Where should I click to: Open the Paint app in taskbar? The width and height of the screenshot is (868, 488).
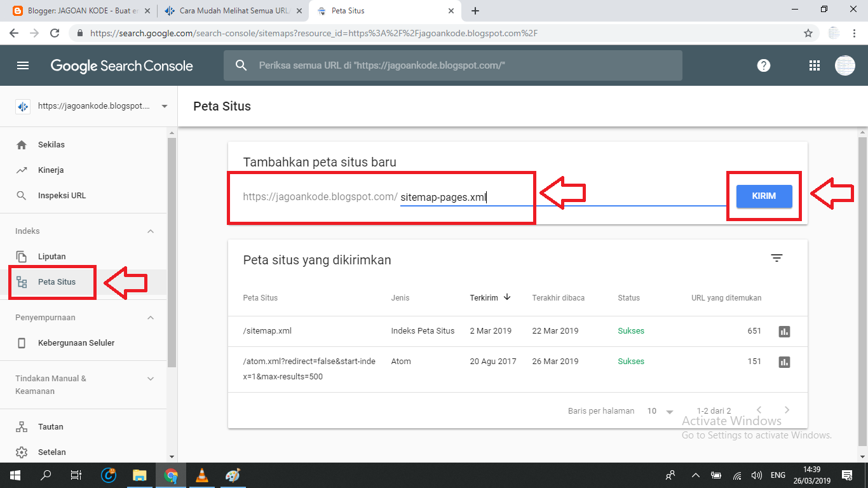pos(233,475)
